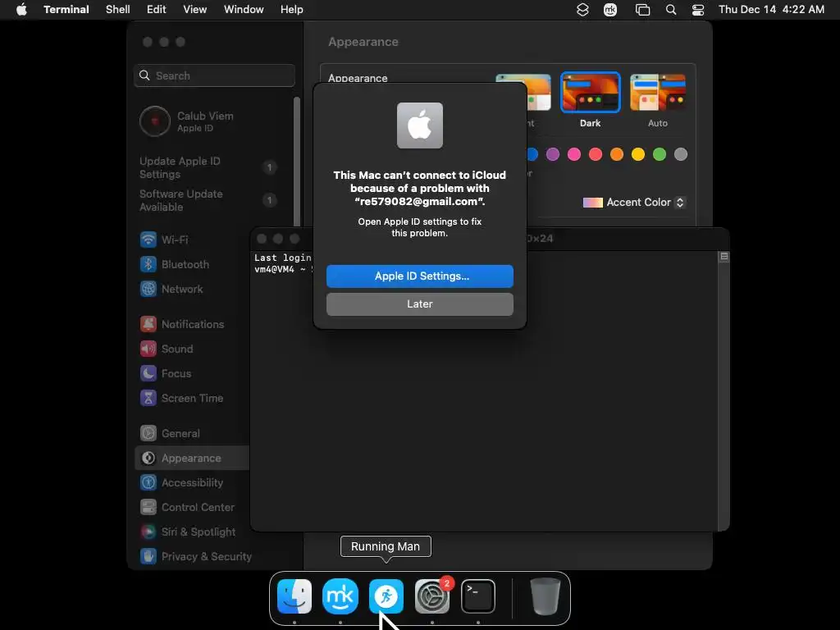The height and width of the screenshot is (630, 840).
Task: Pick the graphite accent color
Action: click(x=680, y=154)
